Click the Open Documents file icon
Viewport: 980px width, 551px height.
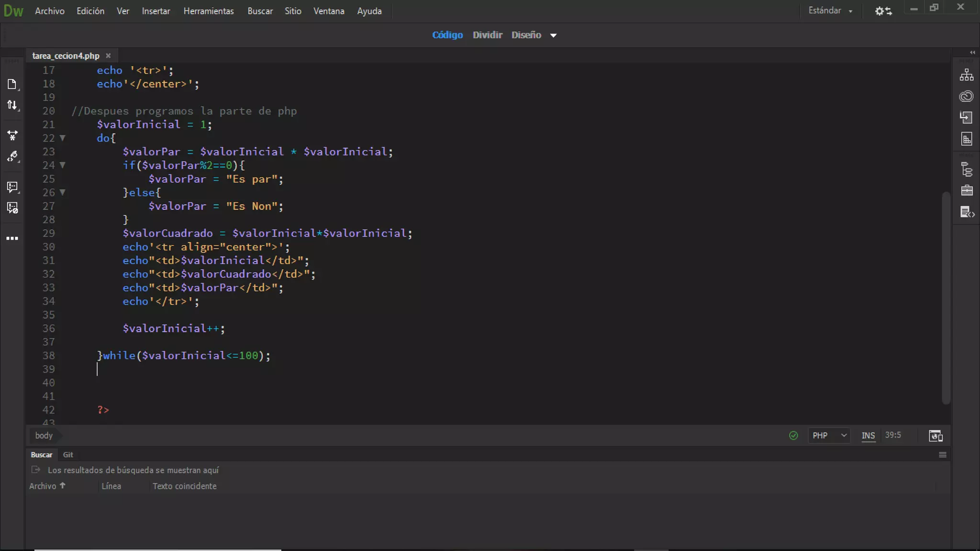pos(12,85)
